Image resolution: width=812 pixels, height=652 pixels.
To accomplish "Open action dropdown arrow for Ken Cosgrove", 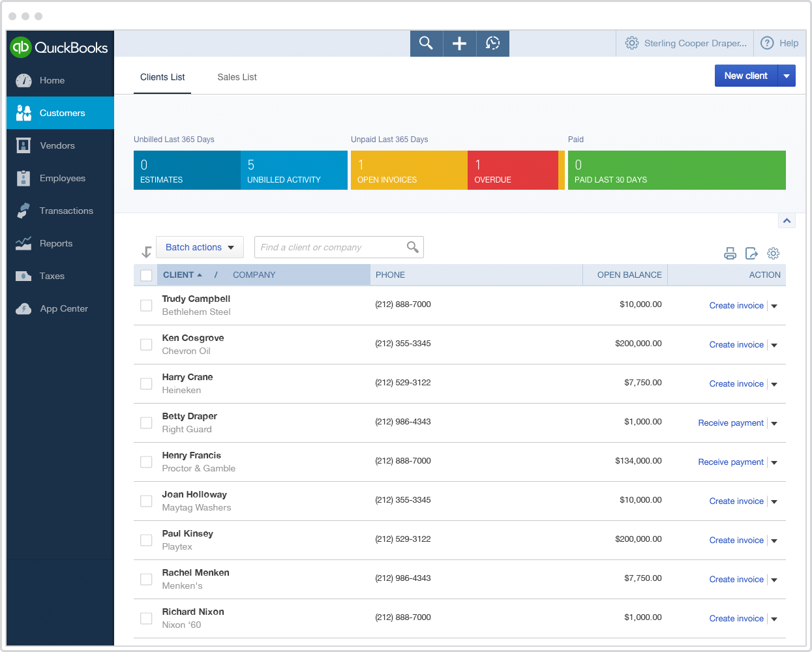I will tap(774, 345).
